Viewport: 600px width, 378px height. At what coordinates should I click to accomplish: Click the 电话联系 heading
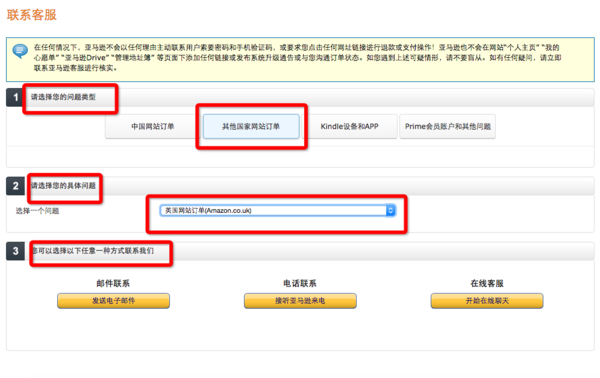tap(300, 284)
